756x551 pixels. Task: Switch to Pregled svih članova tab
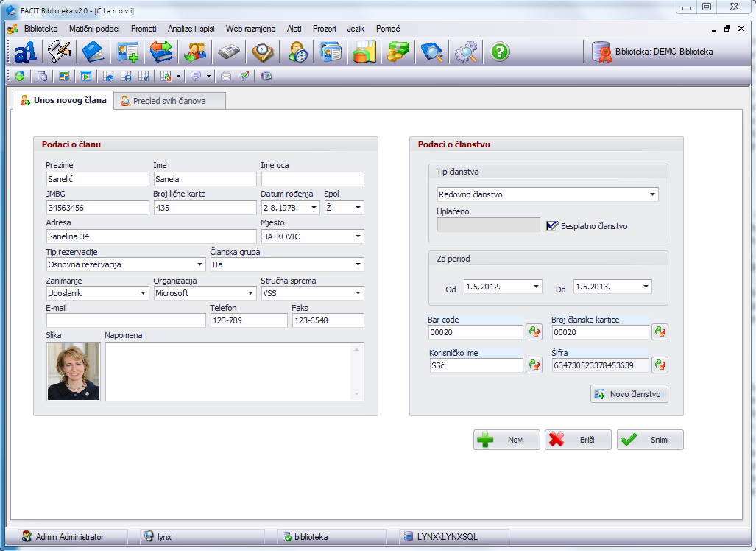click(169, 101)
